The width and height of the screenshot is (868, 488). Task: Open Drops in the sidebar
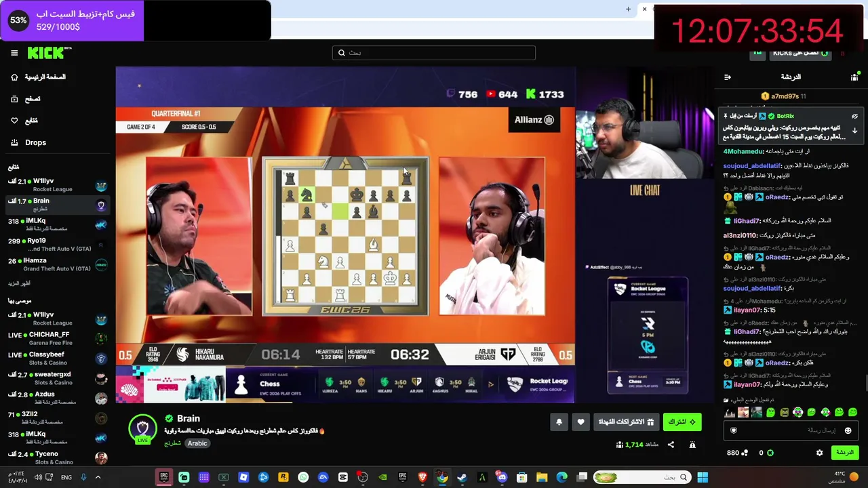(x=28, y=142)
